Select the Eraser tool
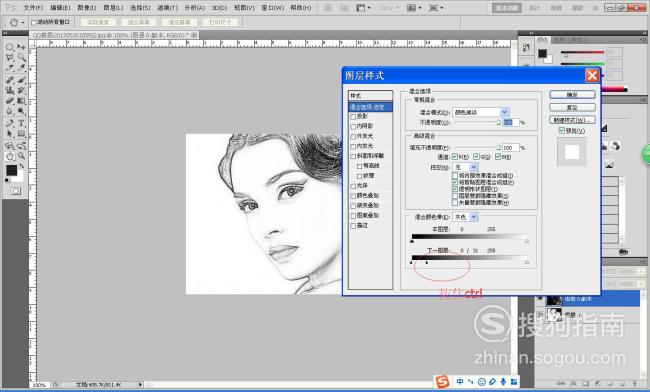 coord(10,101)
